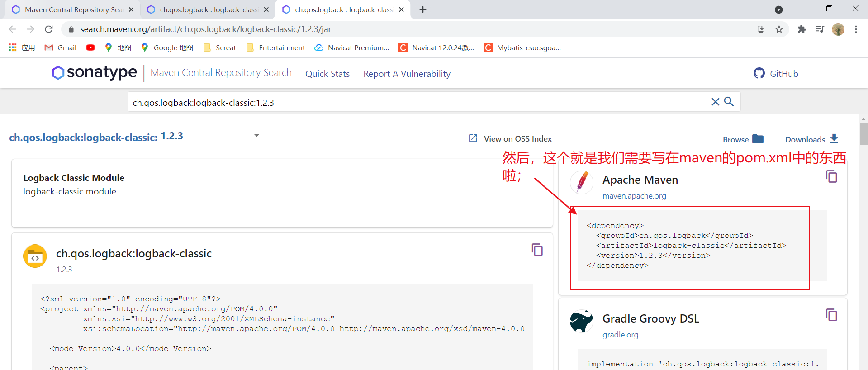Reload the current page

pyautogui.click(x=49, y=29)
